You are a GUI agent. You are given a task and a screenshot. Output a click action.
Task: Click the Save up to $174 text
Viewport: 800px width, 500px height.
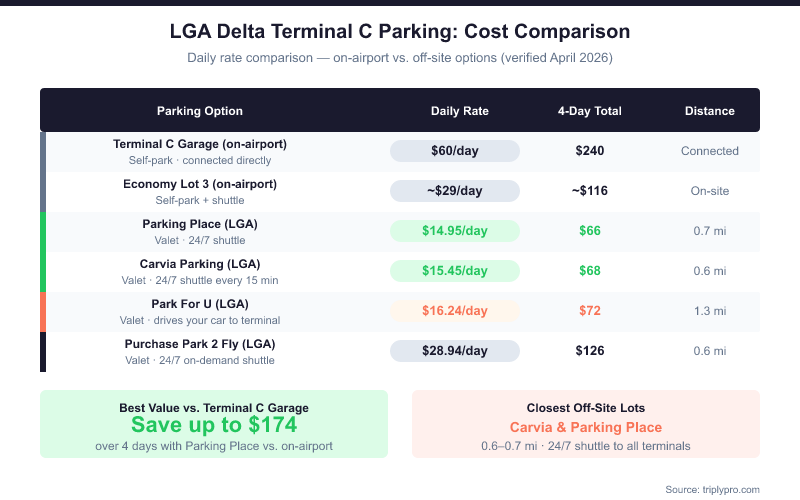(x=214, y=424)
